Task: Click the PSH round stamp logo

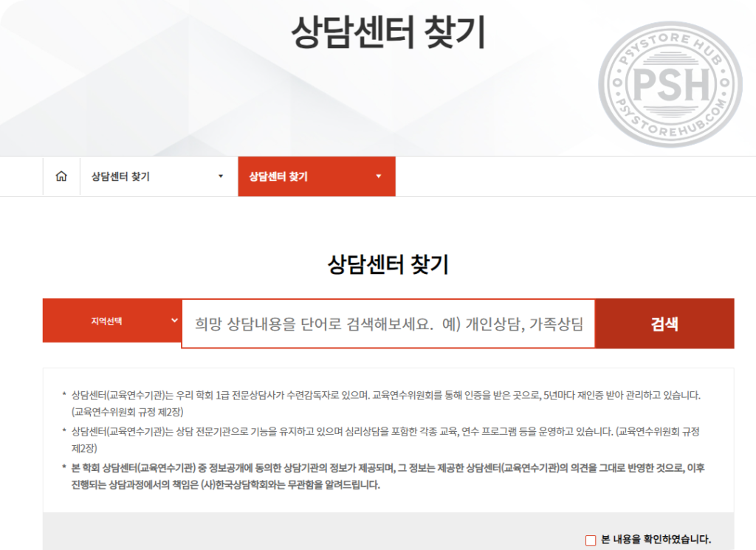Action: (669, 85)
